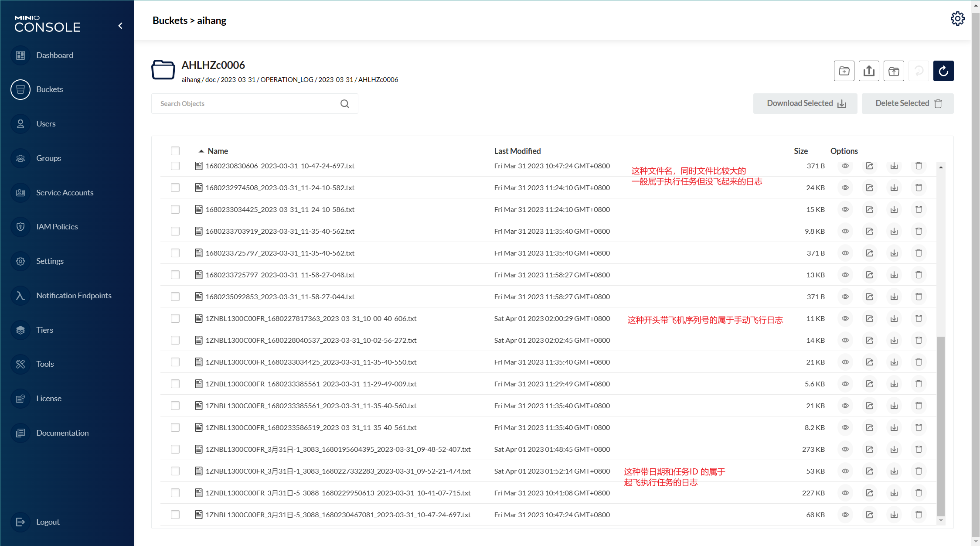Click the upload file icon button

[x=869, y=71]
